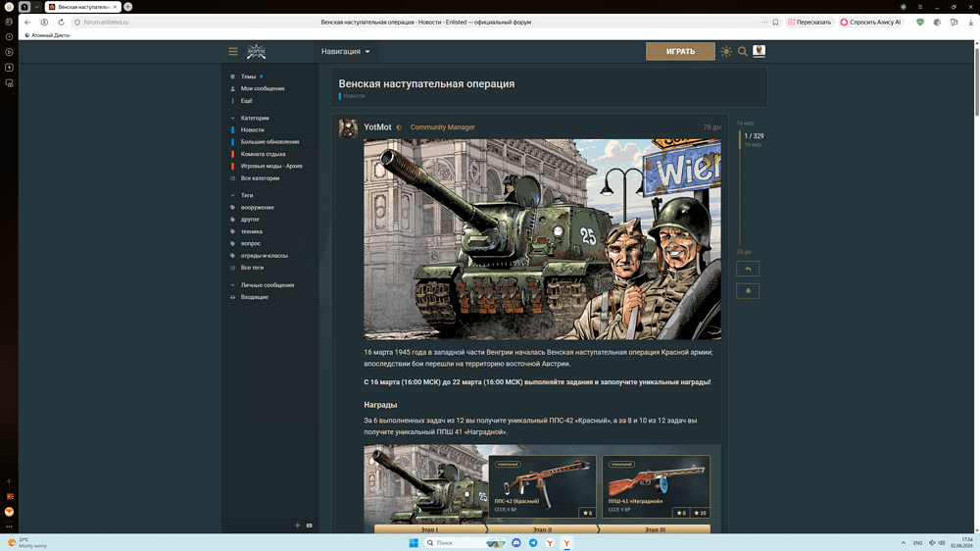Open Все теги link

(x=252, y=268)
